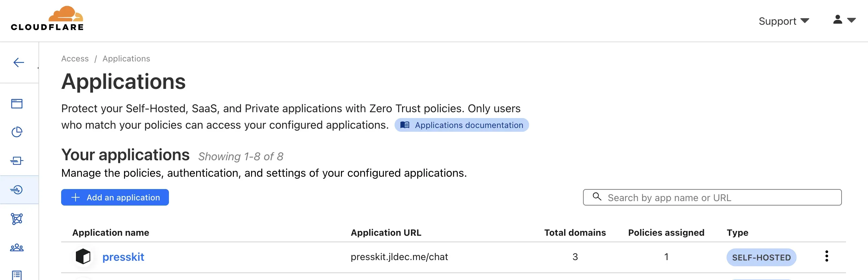Click Applications breadcrumb link
868x280 pixels.
pyautogui.click(x=126, y=59)
